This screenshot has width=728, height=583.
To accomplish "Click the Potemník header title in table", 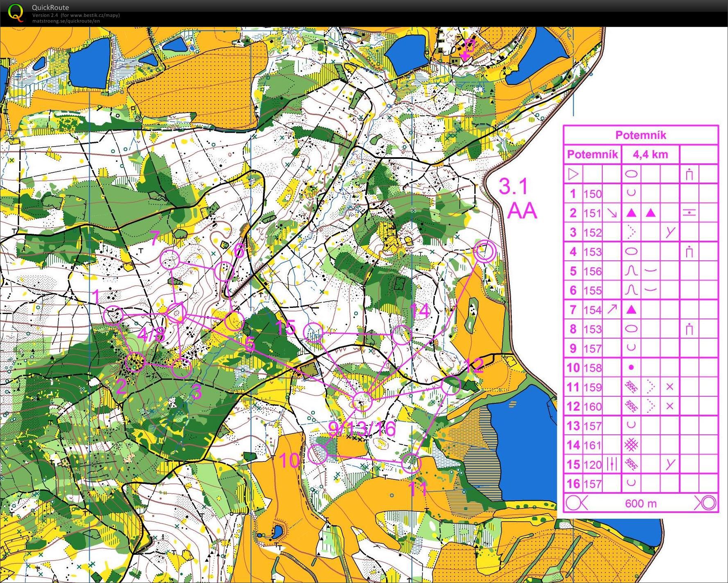I will click(x=641, y=135).
